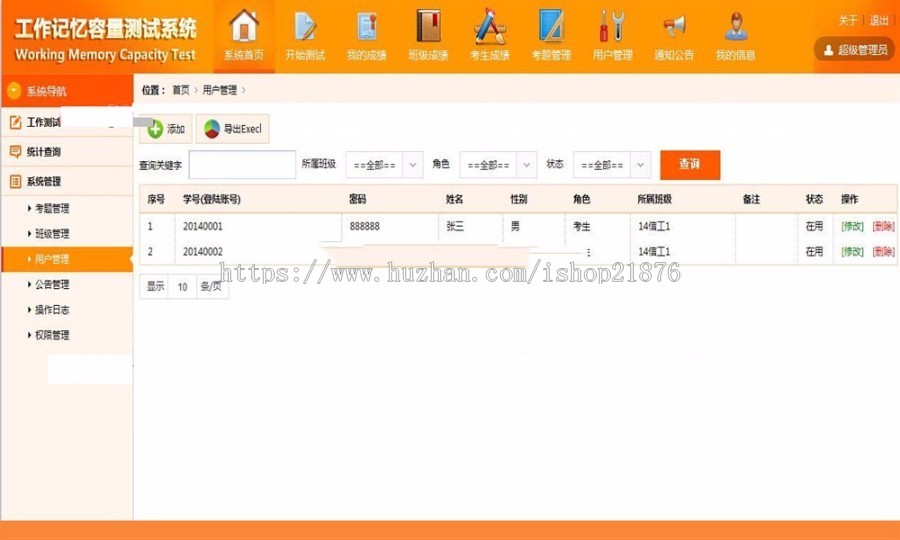The width and height of the screenshot is (900, 540).
Task: Click the 首页 breadcrumb link
Action: point(181,90)
